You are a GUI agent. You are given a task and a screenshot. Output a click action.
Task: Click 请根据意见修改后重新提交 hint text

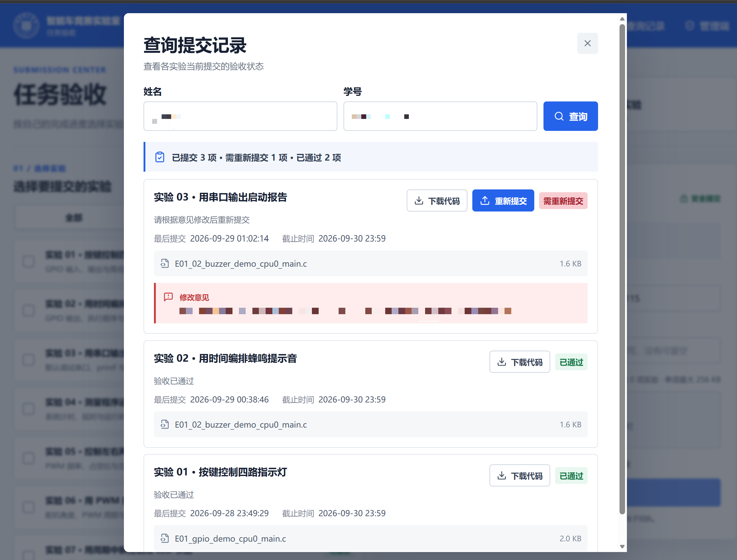click(x=202, y=220)
